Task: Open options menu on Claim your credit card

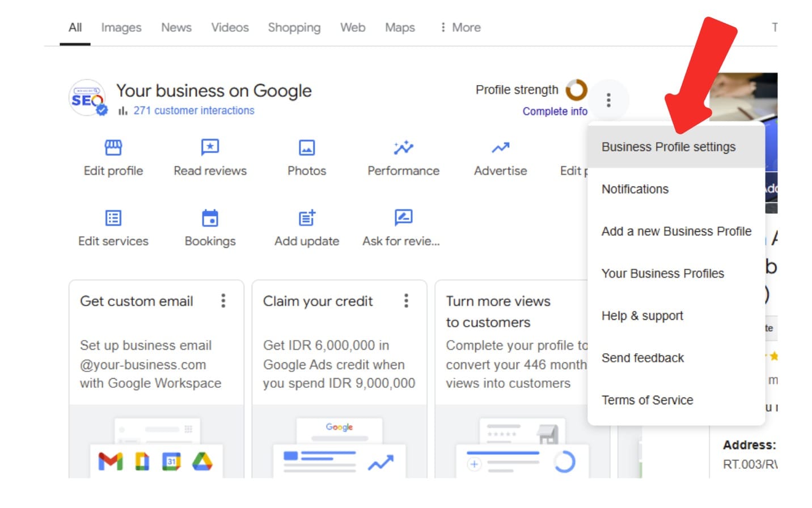Action: click(x=406, y=300)
